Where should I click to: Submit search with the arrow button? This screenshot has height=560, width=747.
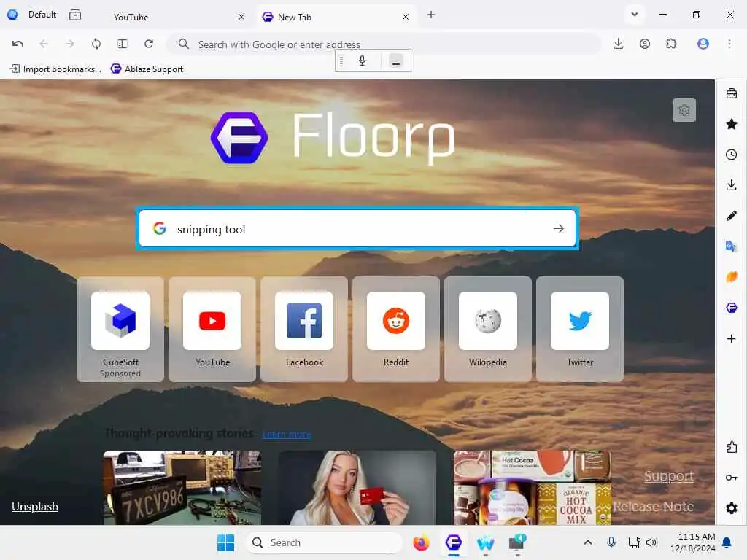[x=558, y=229]
